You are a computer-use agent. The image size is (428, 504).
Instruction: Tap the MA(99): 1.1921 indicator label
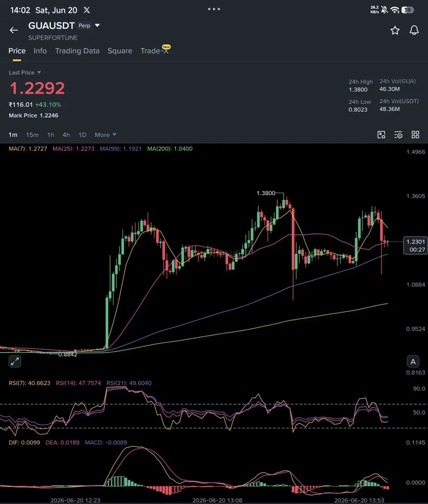121,149
